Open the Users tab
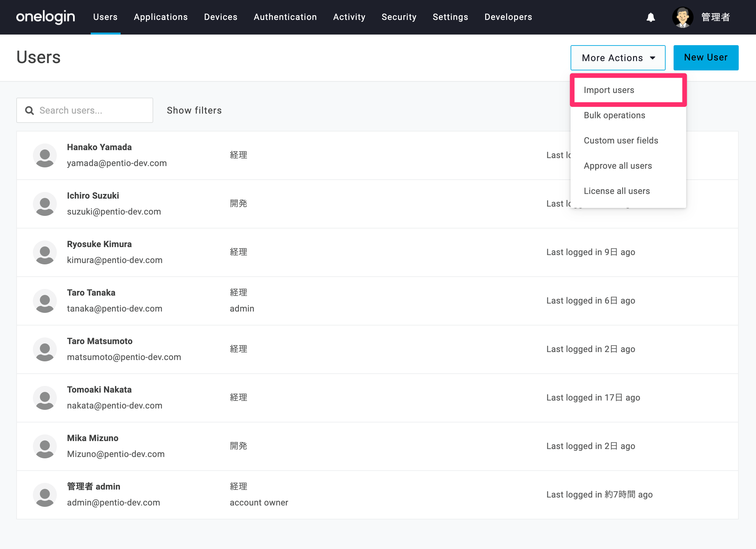The image size is (756, 549). 105,17
